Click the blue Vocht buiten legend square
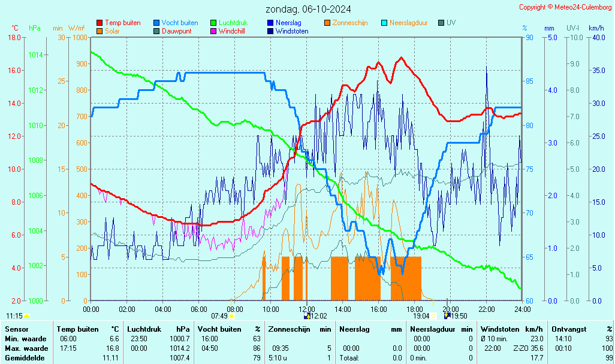 (156, 23)
